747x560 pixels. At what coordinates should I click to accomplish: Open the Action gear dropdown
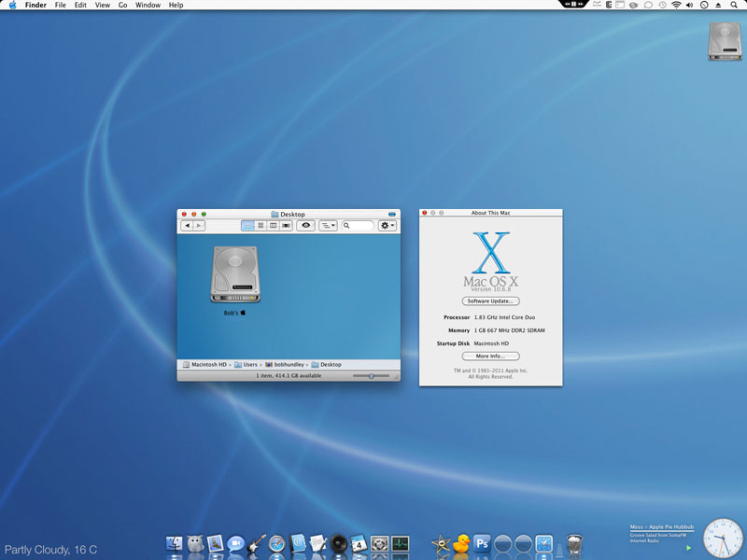[387, 226]
